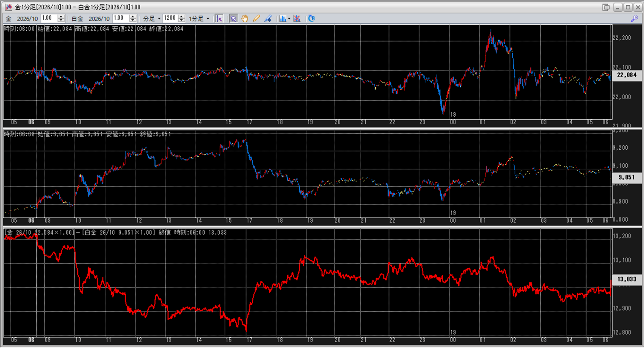Open the 1分足 timeframe dropdown
Image resolution: width=644 pixels, height=348 pixels.
199,18
